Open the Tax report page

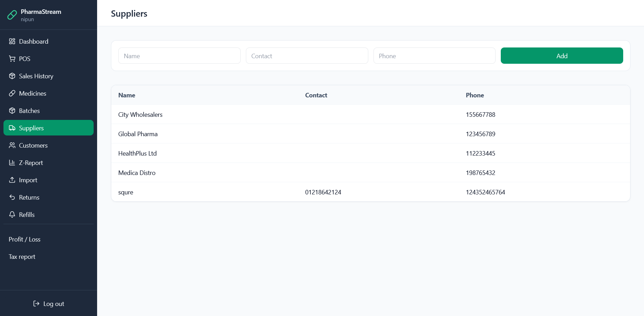point(22,257)
